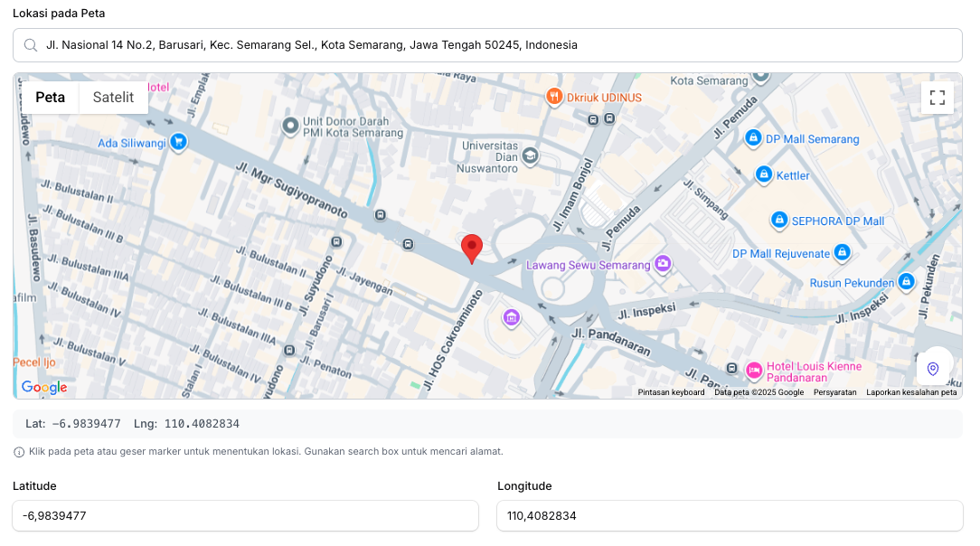Click Lawang Sewu Semarang label
The width and height of the screenshot is (980, 546).
pos(589,265)
